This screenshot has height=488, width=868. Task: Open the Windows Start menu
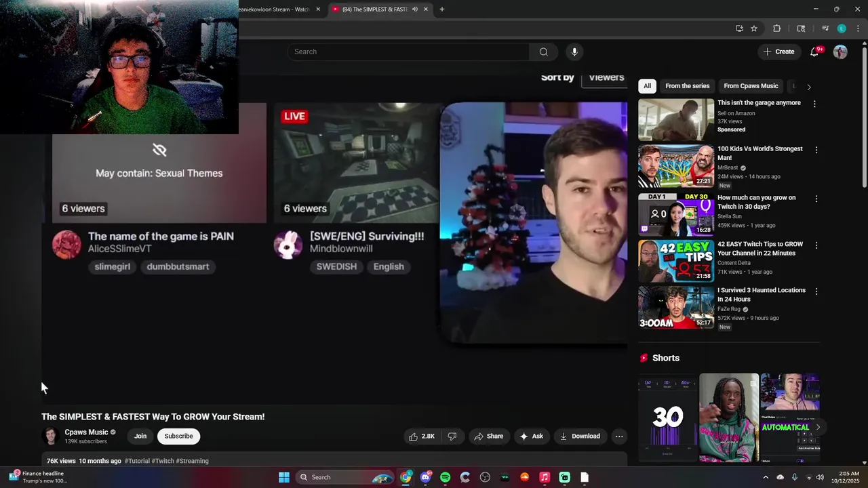click(284, 477)
